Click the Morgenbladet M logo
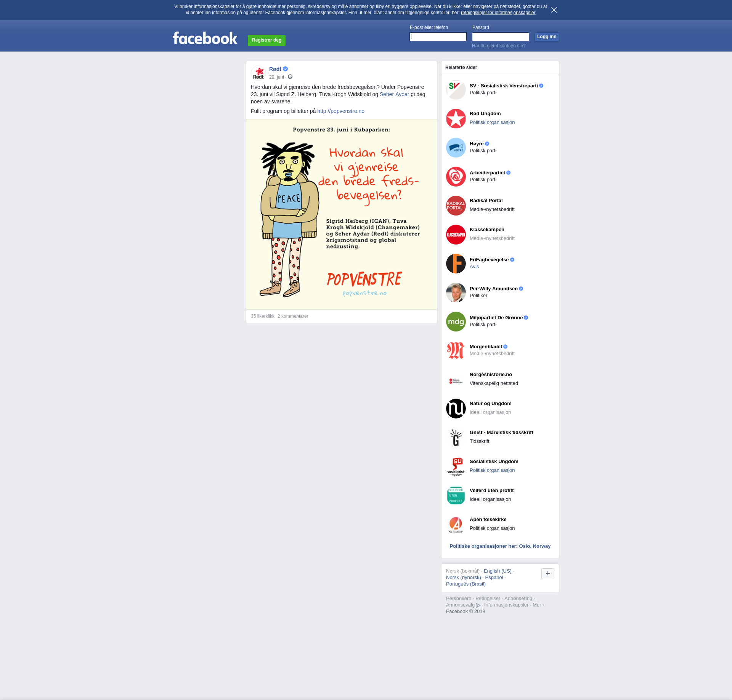The width and height of the screenshot is (732, 700). [x=456, y=351]
